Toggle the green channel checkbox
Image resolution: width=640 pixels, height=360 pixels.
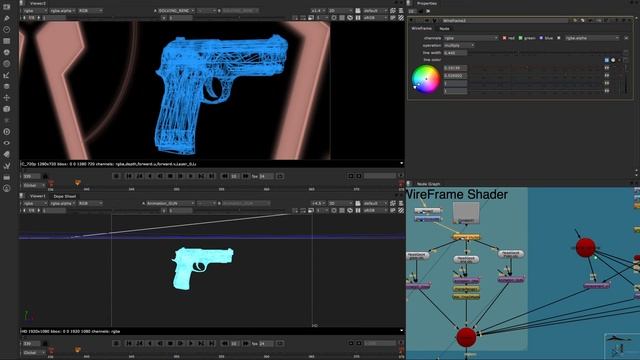click(x=520, y=38)
